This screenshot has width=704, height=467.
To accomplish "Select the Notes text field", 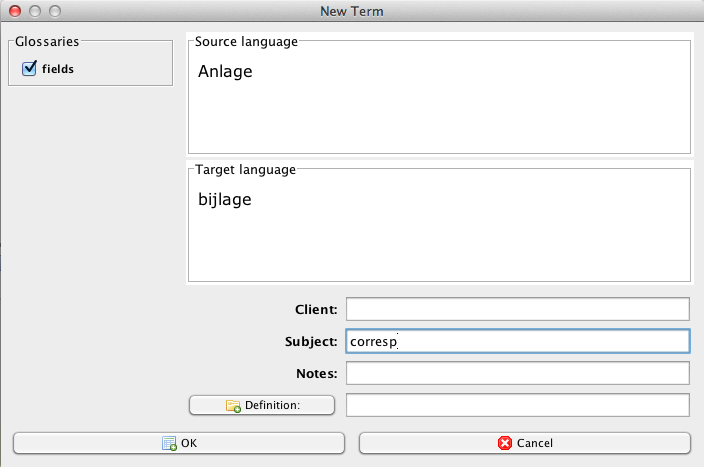I will point(517,373).
